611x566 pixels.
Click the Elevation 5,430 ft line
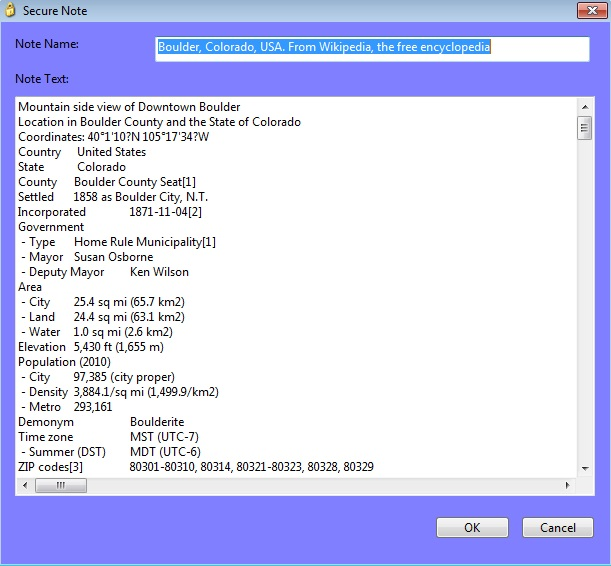tap(90, 347)
